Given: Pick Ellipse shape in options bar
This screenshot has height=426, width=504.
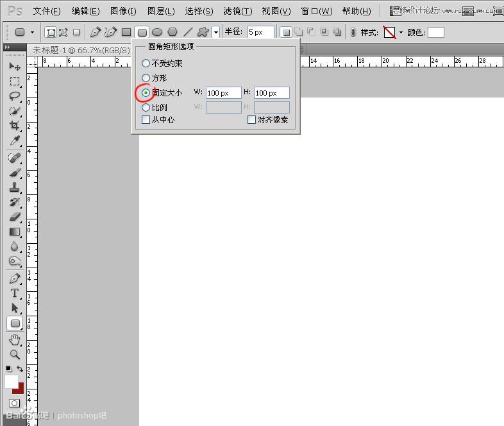Looking at the screenshot, I should (x=157, y=32).
